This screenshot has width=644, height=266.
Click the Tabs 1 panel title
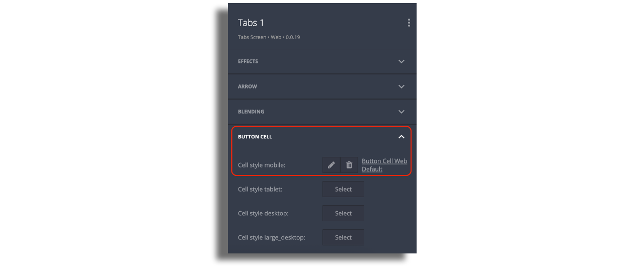point(251,23)
